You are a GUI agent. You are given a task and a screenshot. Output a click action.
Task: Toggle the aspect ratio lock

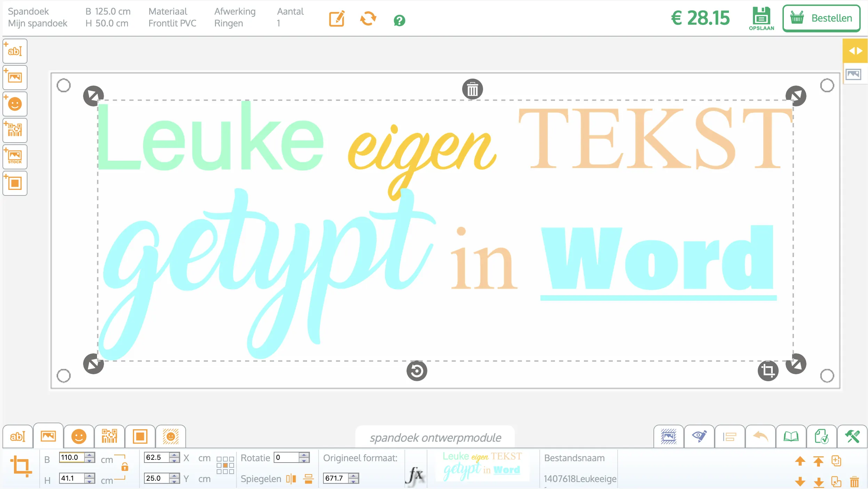tap(124, 467)
